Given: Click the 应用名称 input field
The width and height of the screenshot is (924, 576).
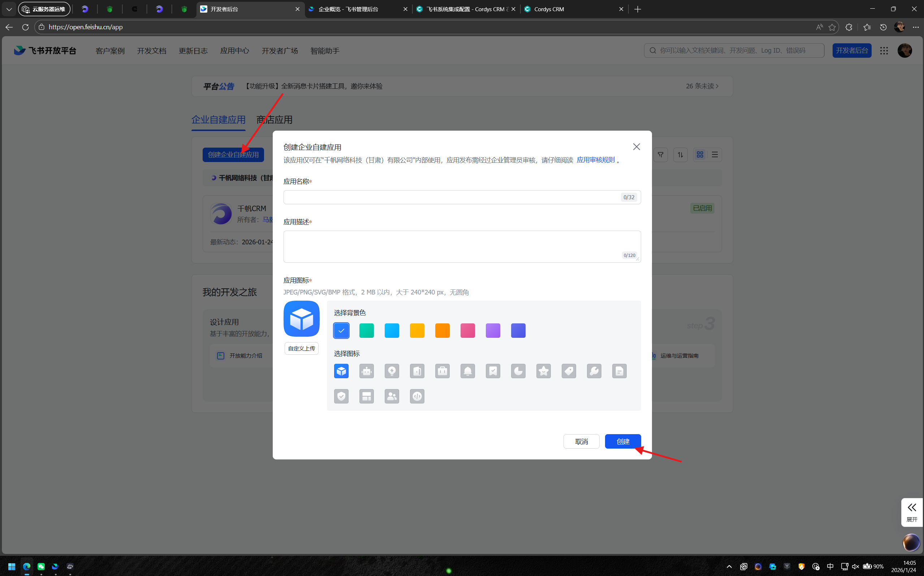Looking at the screenshot, I should coord(452,197).
